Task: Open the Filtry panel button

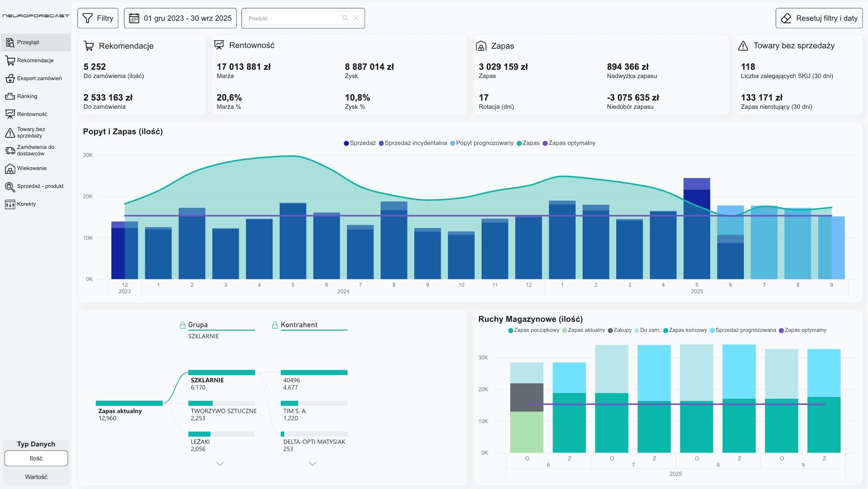Action: pos(98,18)
